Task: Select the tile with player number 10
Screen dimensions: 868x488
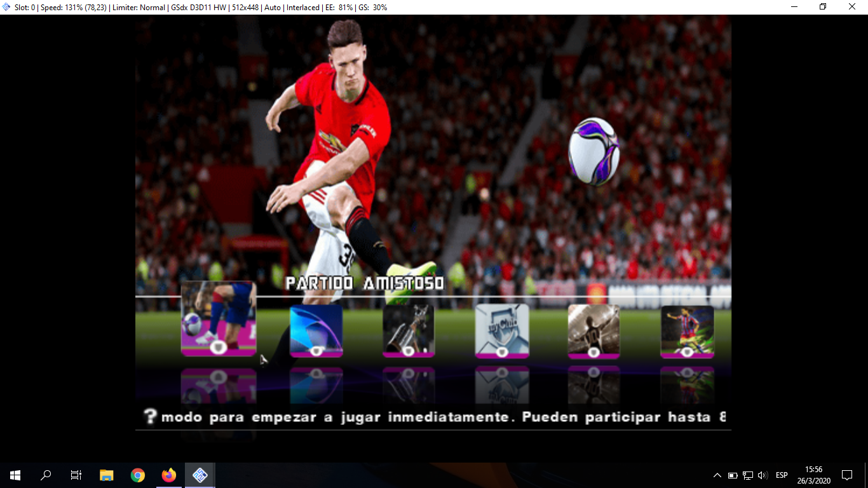Action: [x=593, y=331]
